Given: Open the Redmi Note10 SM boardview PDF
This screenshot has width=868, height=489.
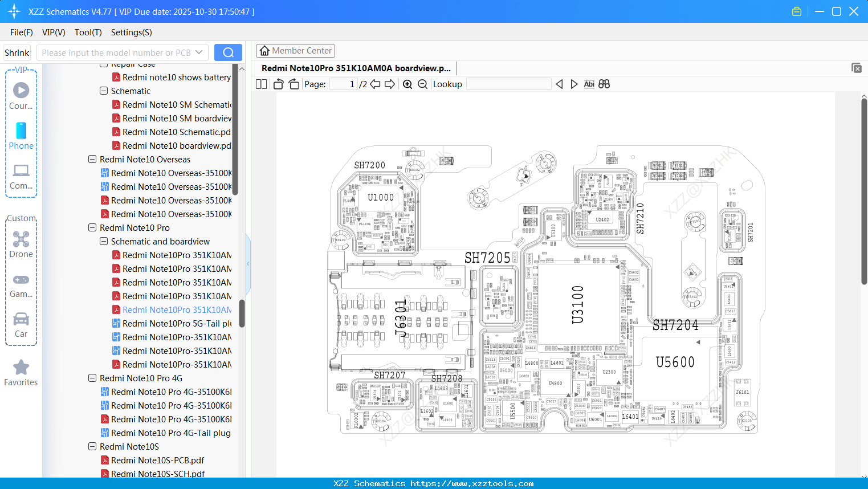Looking at the screenshot, I should point(177,119).
